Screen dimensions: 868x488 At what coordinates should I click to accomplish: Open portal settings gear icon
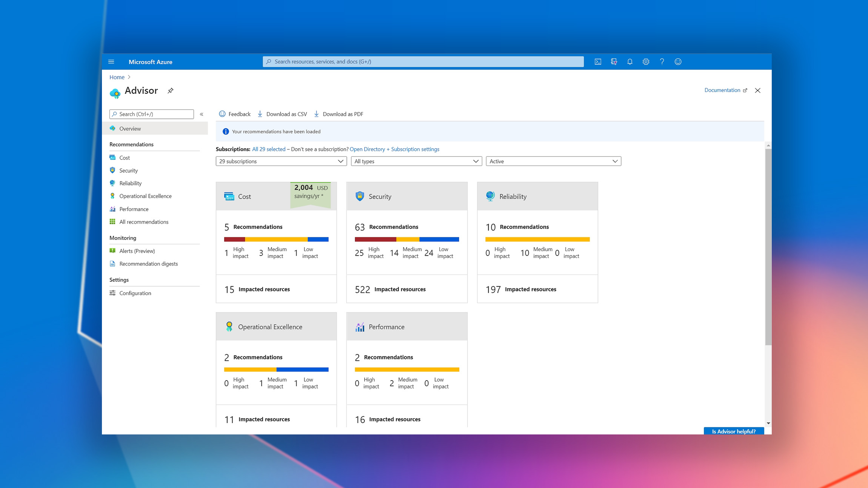tap(646, 62)
